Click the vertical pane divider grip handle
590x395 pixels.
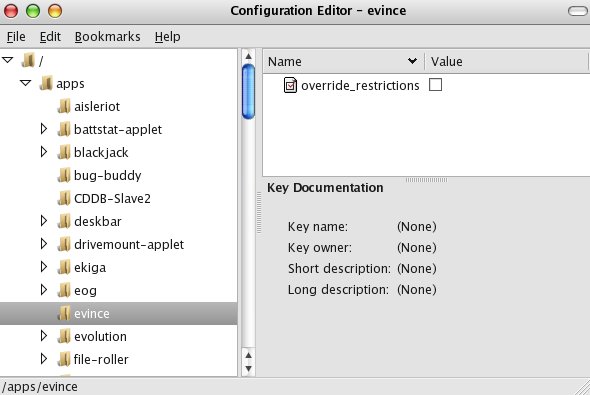coord(259,213)
